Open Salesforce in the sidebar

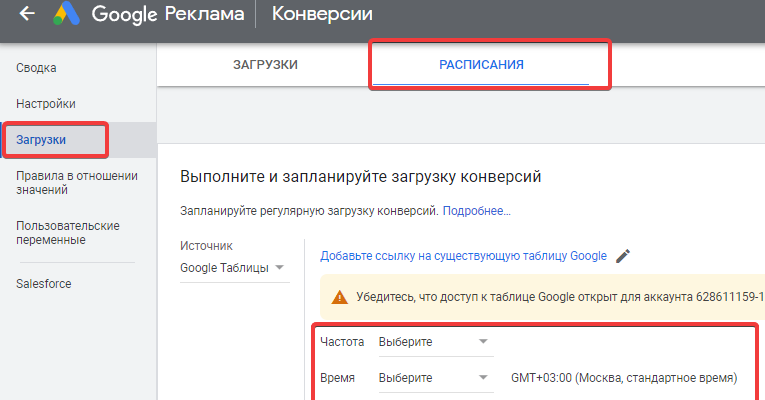click(x=44, y=284)
